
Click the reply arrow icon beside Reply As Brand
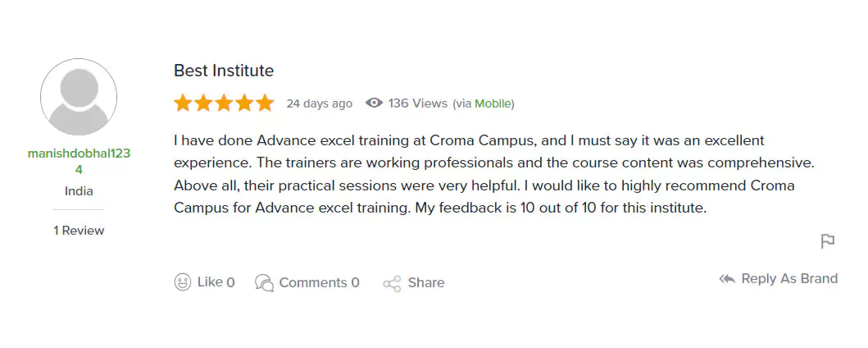[727, 279]
